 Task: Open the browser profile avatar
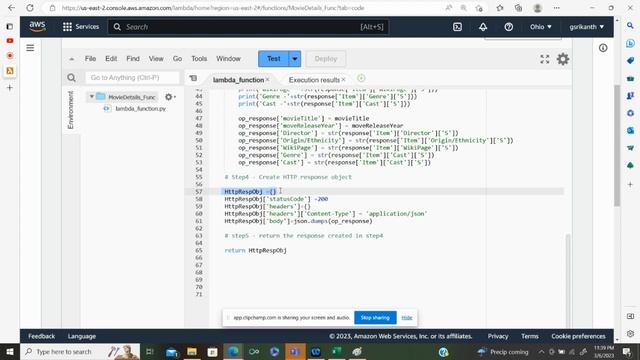coord(538,8)
